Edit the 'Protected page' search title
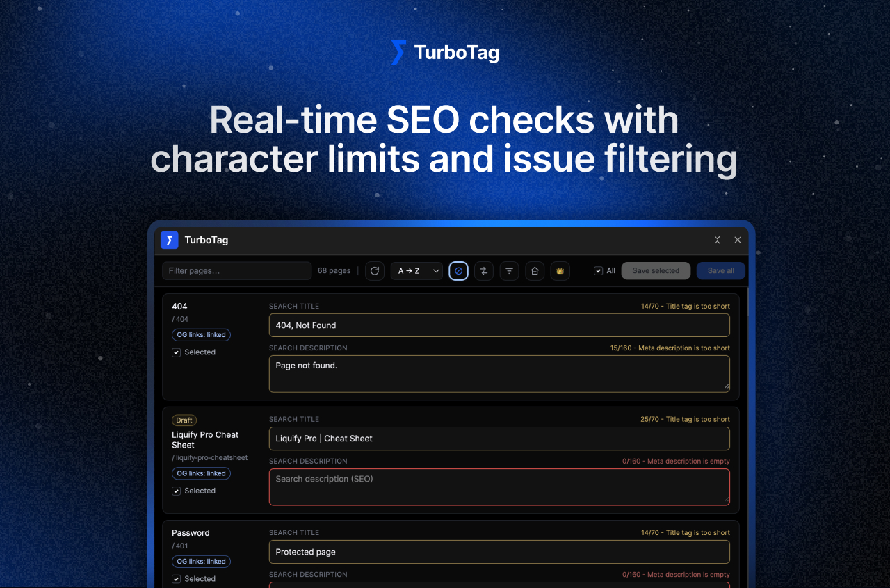The height and width of the screenshot is (588, 890). pyautogui.click(x=499, y=552)
